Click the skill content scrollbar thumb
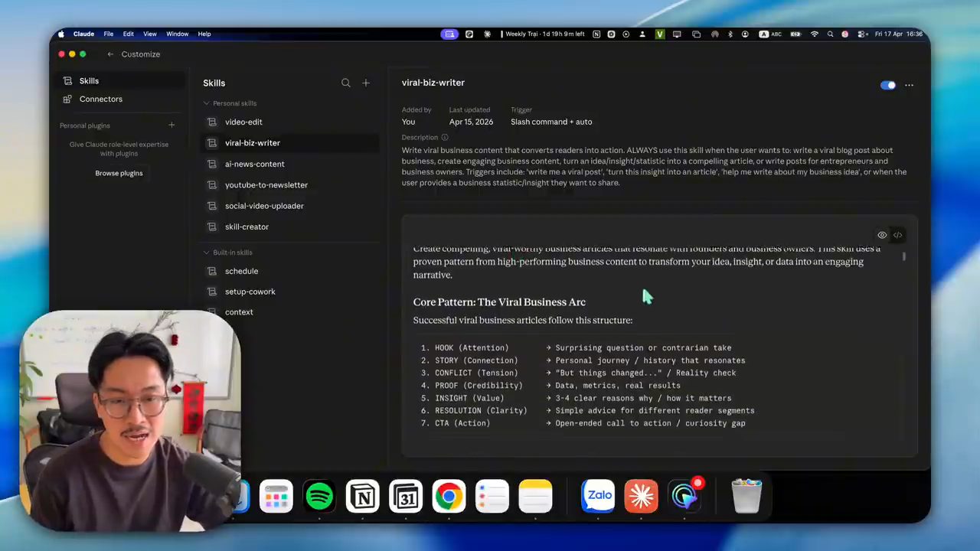Screen dimensions: 980x551 (x=904, y=257)
